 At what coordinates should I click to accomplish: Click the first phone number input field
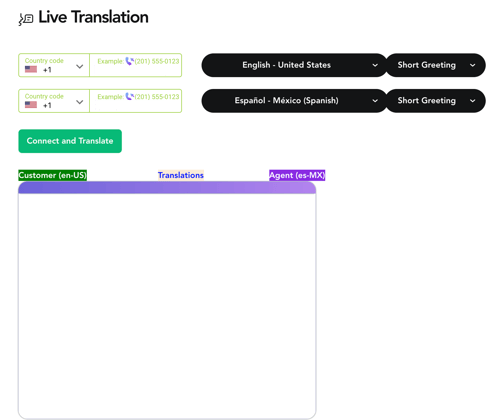click(x=136, y=65)
